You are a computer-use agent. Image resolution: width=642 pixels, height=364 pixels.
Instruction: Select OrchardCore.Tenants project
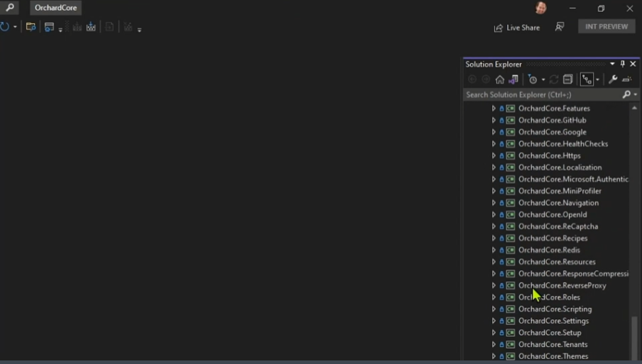553,344
